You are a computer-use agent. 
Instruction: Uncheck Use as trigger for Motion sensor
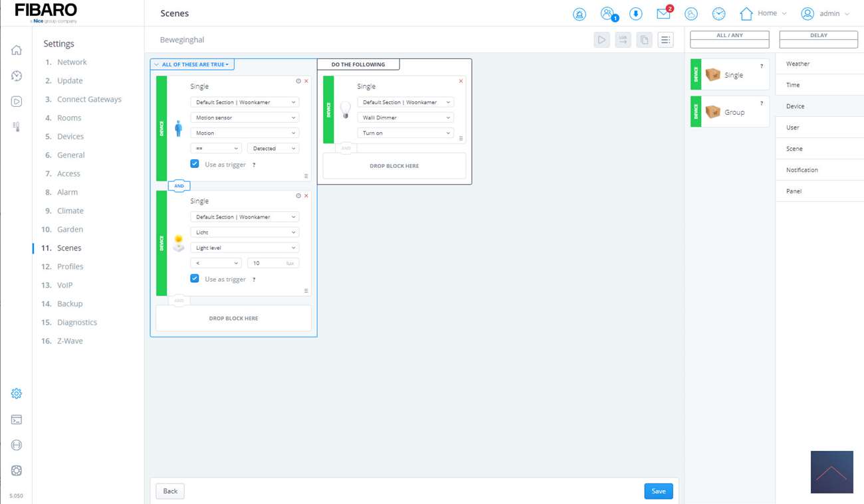(195, 164)
